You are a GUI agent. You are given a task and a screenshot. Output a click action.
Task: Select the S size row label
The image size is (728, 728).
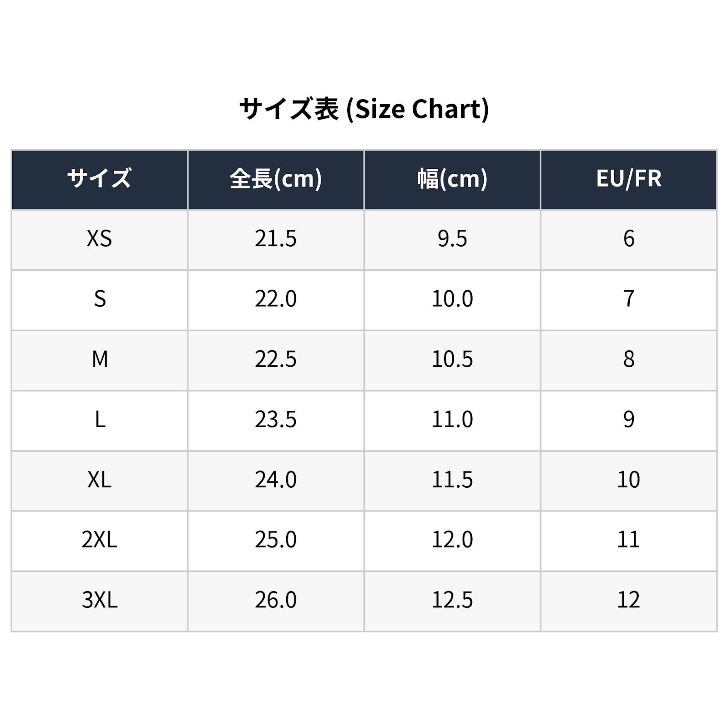tap(99, 300)
